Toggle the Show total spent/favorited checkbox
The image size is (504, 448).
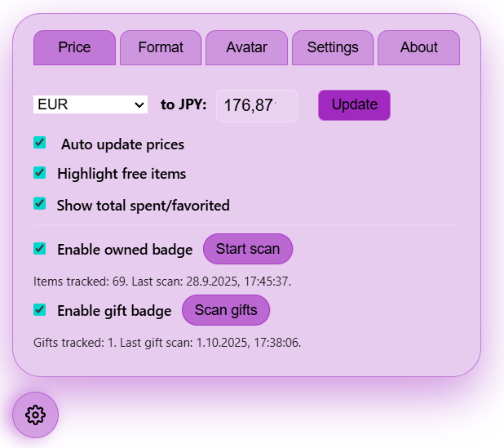[39, 203]
